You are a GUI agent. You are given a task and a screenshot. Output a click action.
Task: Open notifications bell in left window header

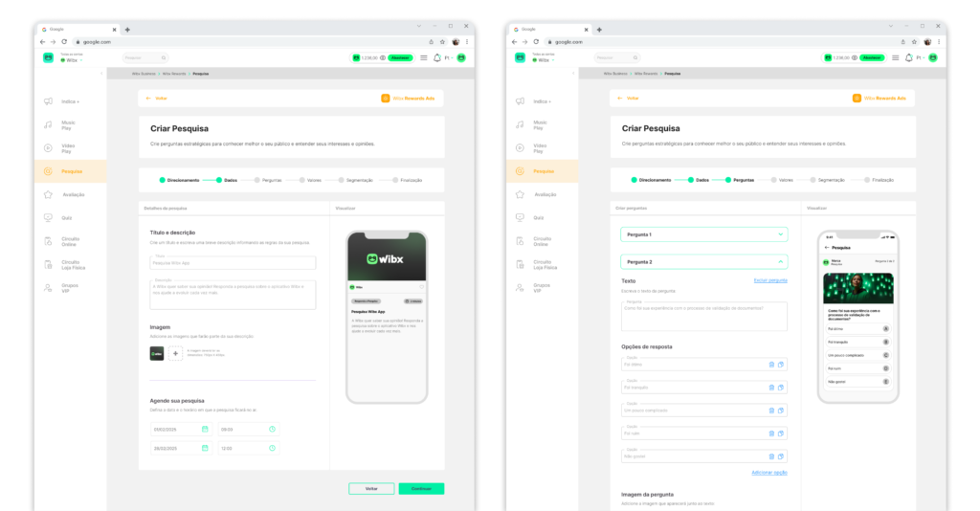(436, 57)
